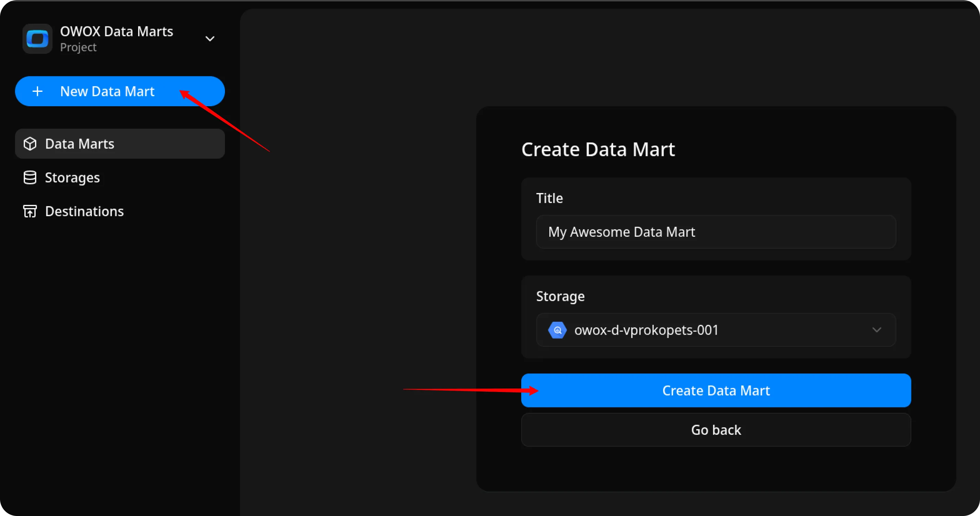The width and height of the screenshot is (980, 516).
Task: Click the New Data Mart button
Action: tap(107, 91)
